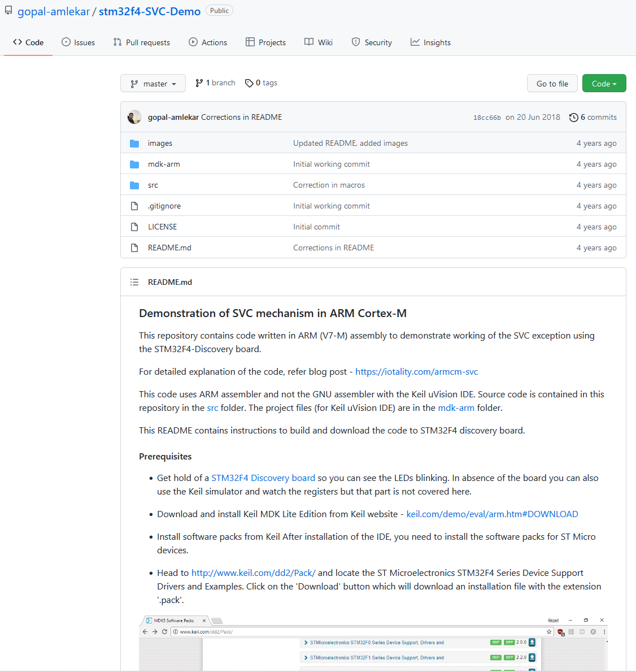This screenshot has height=672, width=636.
Task: Open the Initial commit message for LICENSE
Action: click(x=316, y=227)
